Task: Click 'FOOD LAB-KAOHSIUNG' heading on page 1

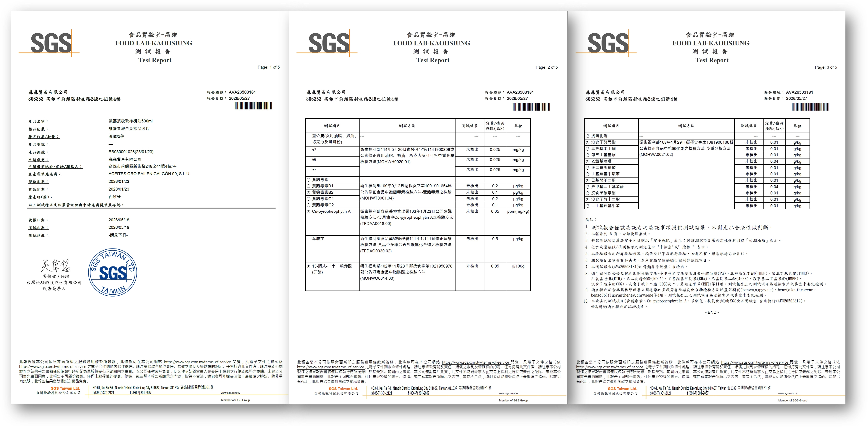Action: coord(154,43)
